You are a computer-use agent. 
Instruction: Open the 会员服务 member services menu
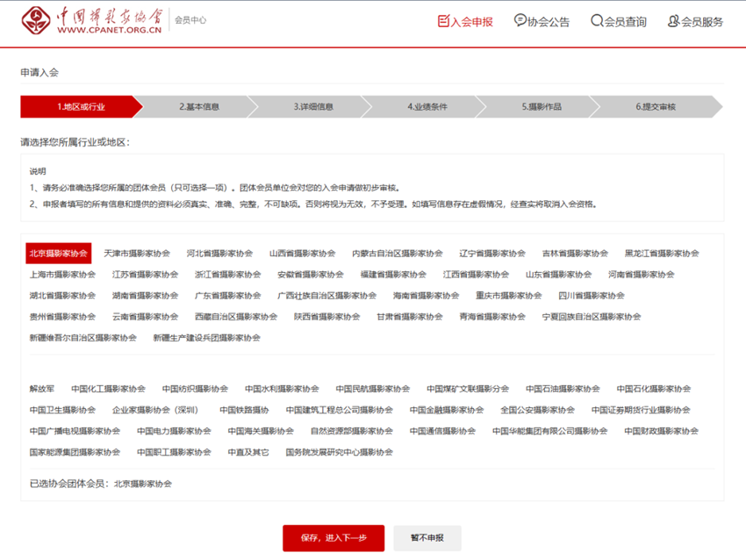pos(695,21)
